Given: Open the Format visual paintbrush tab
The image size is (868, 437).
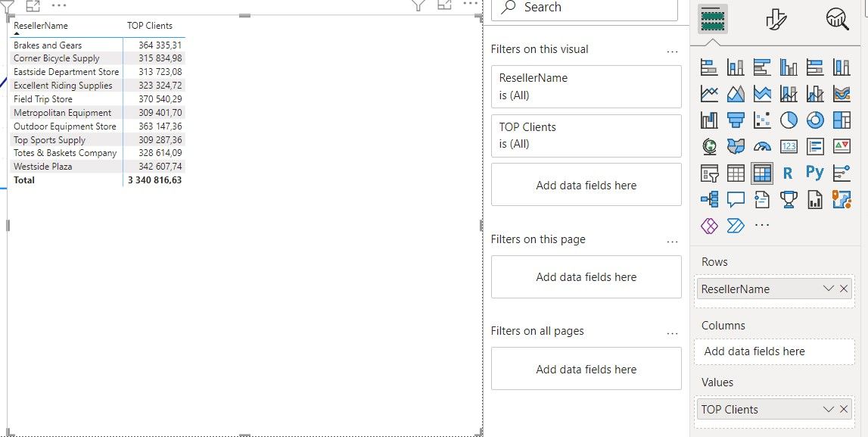Looking at the screenshot, I should [776, 20].
